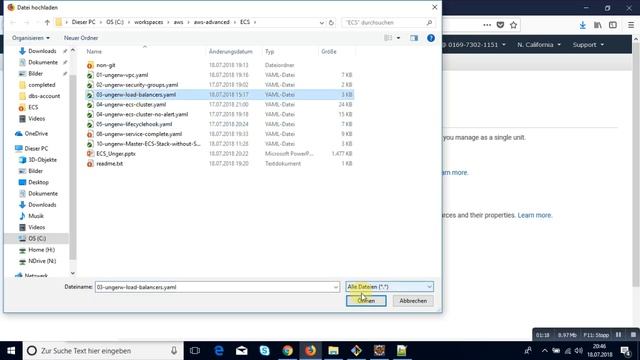Sort by Name column header

(x=94, y=52)
